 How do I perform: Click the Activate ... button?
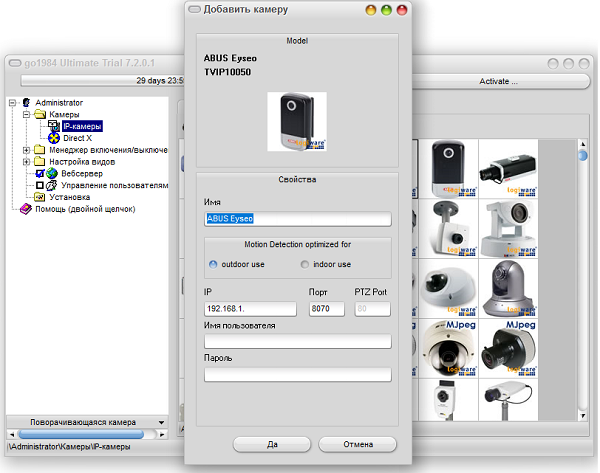point(498,81)
